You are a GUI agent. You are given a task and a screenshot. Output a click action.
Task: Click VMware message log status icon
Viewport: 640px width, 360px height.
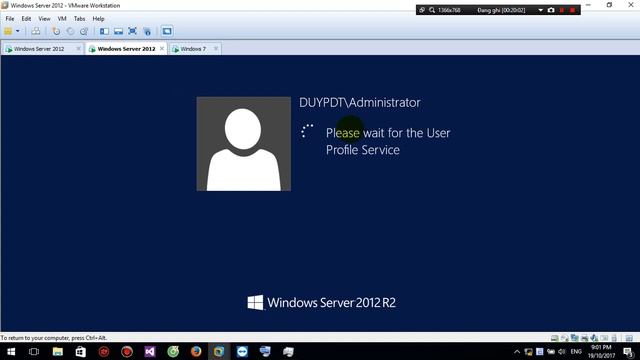629,338
